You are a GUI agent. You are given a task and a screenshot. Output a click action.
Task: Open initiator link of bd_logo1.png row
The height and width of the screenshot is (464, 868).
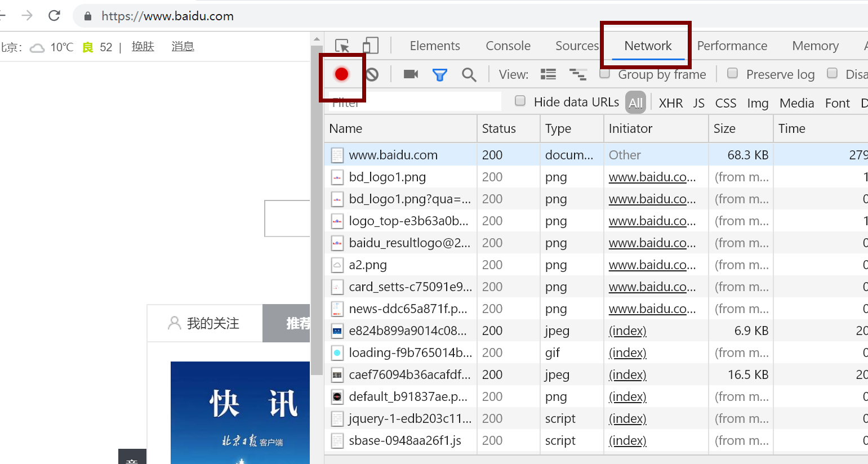[x=652, y=177]
